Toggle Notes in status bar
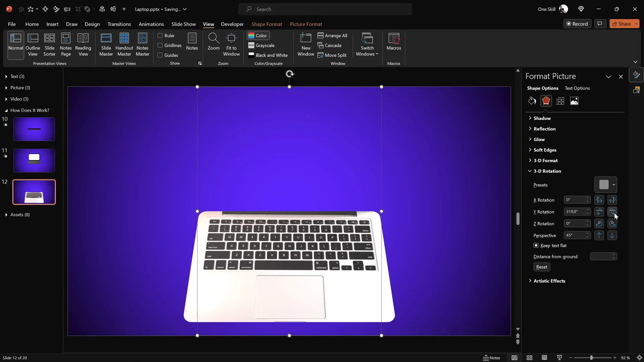 [491, 358]
